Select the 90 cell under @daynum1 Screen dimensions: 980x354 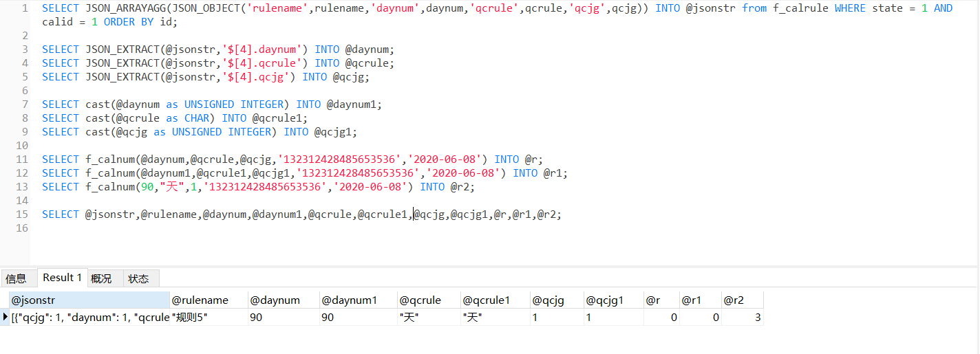(359, 318)
